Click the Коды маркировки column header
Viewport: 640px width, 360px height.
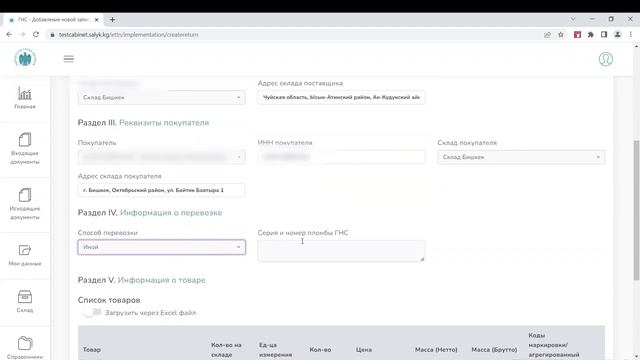(x=554, y=345)
